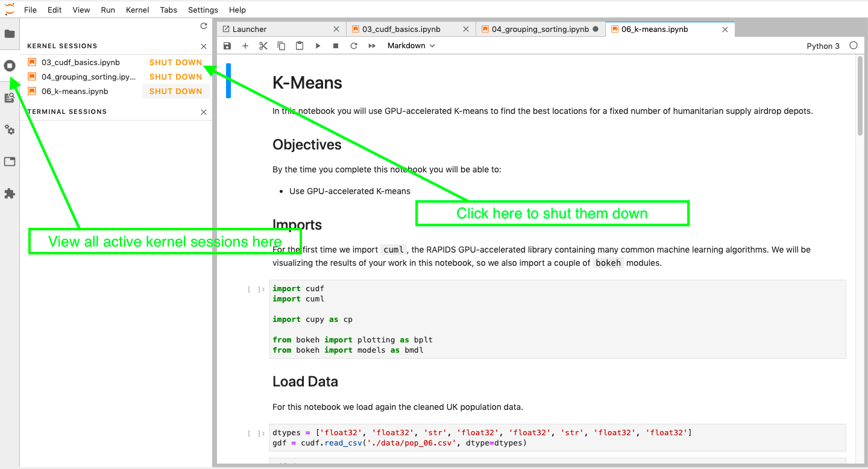Insert a cell with the plus icon
The width and height of the screenshot is (868, 469).
(245, 46)
